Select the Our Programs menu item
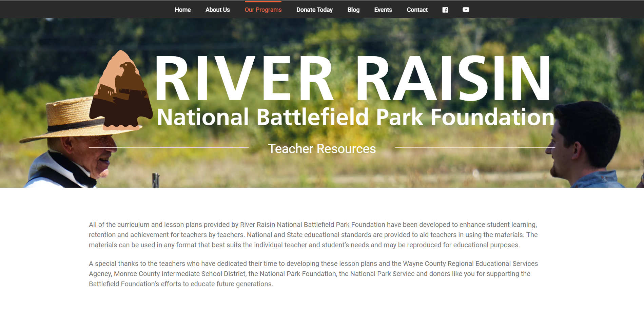Screen dimensions: 644x314 click(x=263, y=10)
